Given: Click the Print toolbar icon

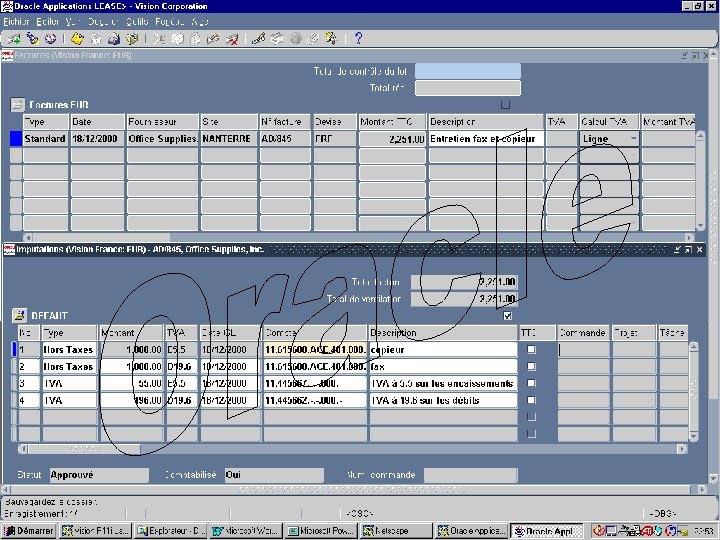Looking at the screenshot, I should (113, 39).
